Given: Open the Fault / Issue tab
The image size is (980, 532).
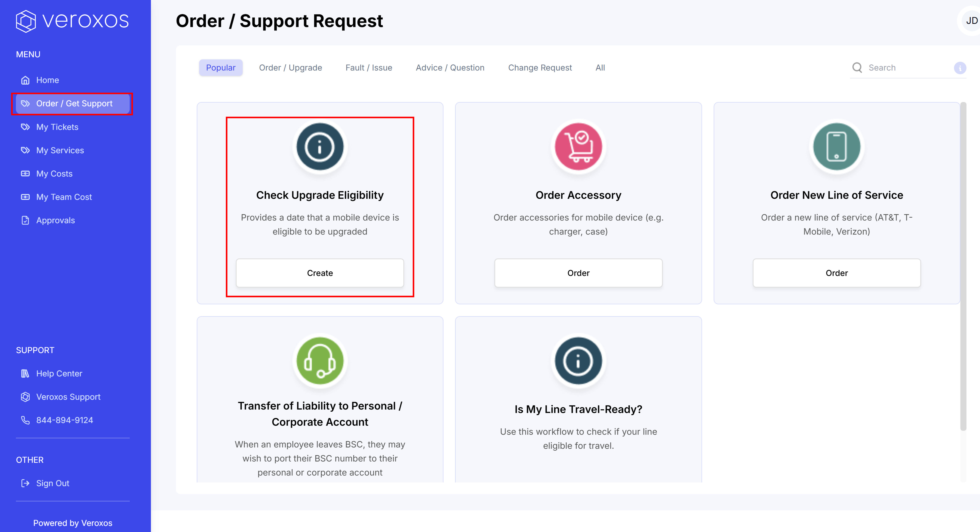Looking at the screenshot, I should point(369,68).
